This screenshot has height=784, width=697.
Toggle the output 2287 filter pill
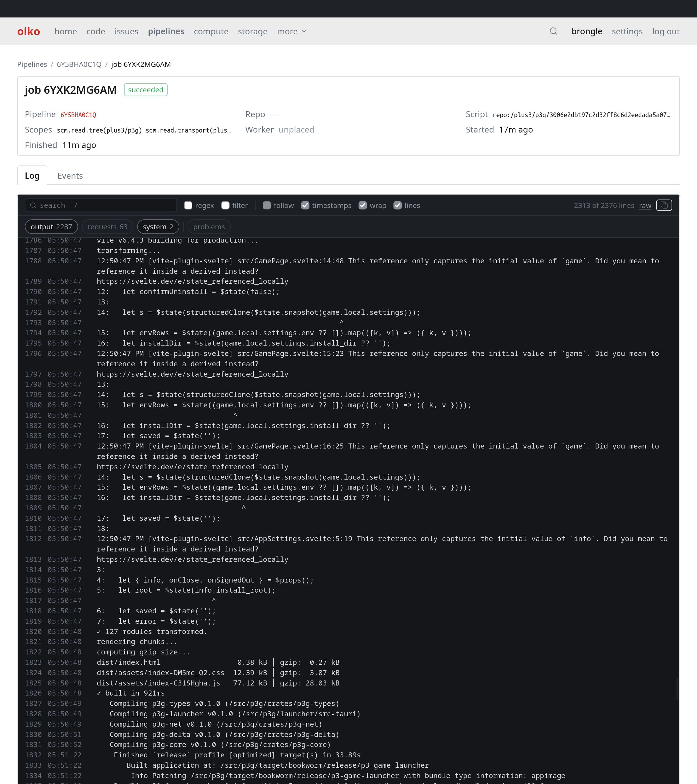click(x=51, y=227)
